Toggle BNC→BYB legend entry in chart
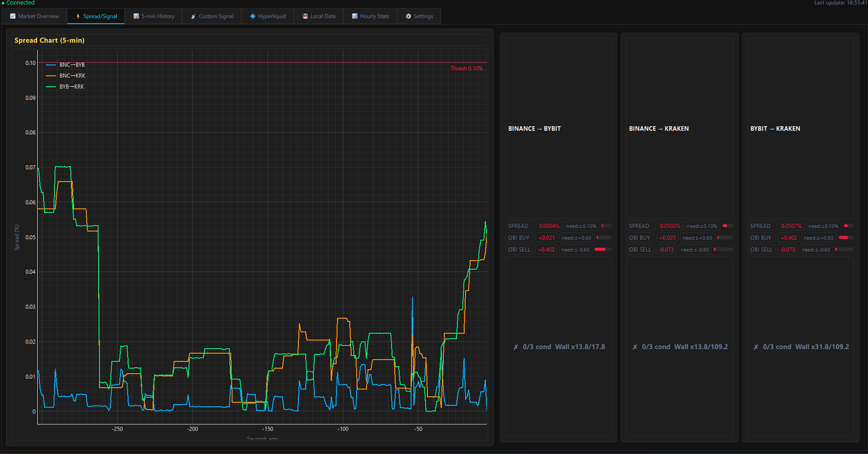This screenshot has width=868, height=454. point(66,65)
